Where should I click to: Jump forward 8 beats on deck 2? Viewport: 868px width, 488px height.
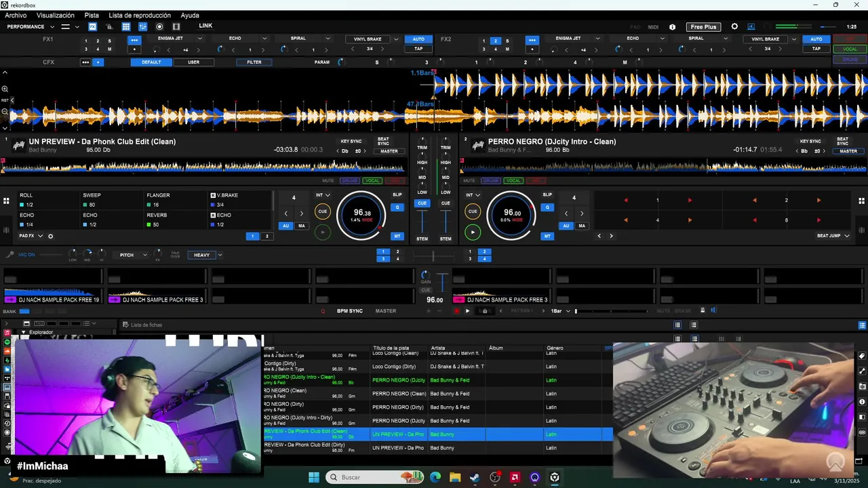(x=818, y=220)
